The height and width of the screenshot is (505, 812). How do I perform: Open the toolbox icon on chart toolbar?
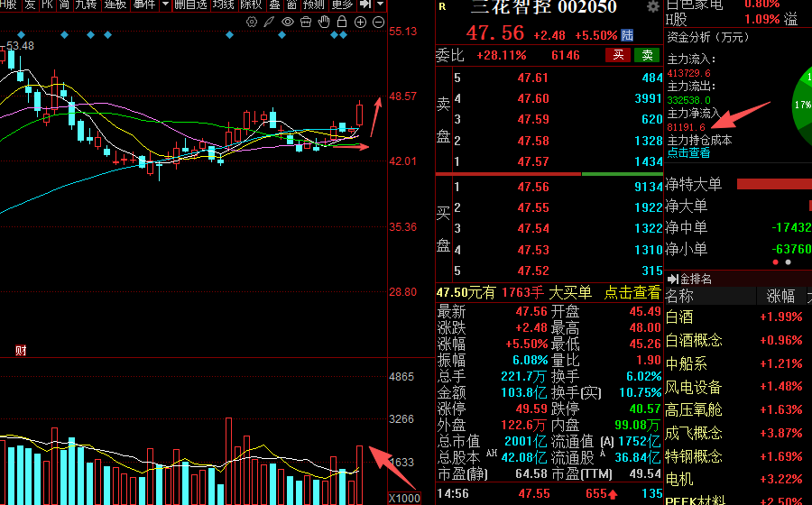pyautogui.click(x=306, y=22)
